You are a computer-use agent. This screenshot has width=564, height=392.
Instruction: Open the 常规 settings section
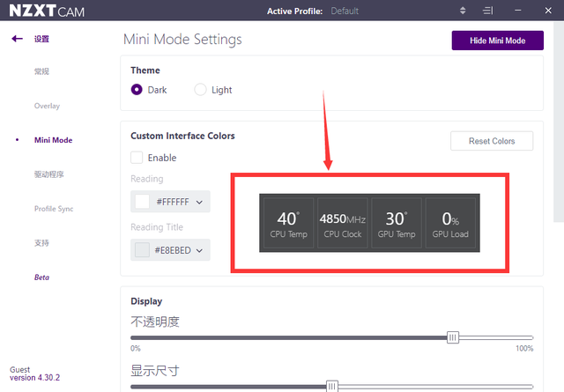coord(41,71)
